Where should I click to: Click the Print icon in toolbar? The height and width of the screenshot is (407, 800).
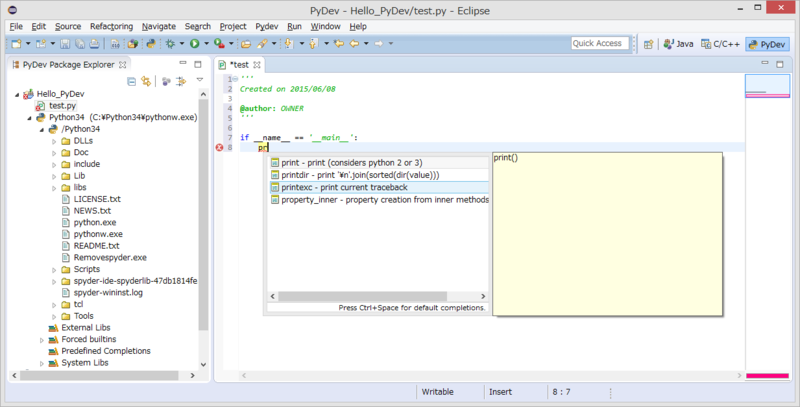94,44
